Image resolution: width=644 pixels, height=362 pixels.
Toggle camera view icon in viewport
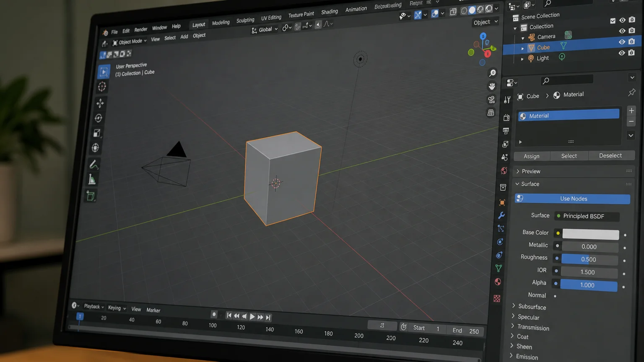(491, 100)
